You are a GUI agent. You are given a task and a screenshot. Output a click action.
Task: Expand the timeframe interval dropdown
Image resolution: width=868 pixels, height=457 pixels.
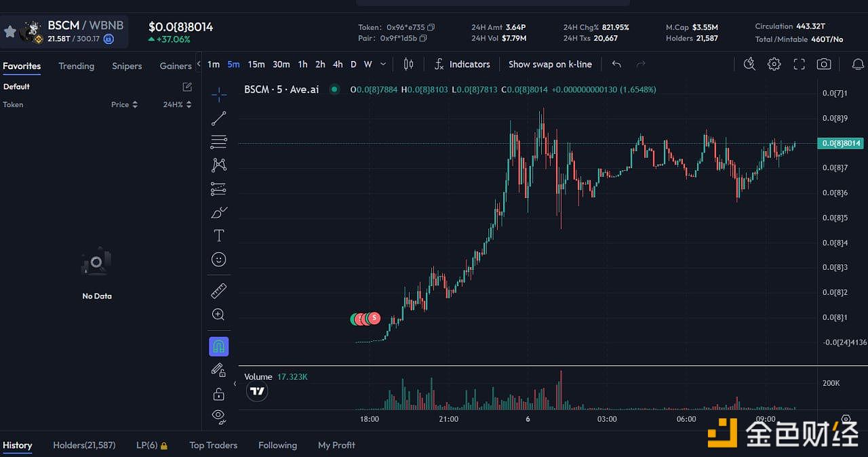pos(383,64)
